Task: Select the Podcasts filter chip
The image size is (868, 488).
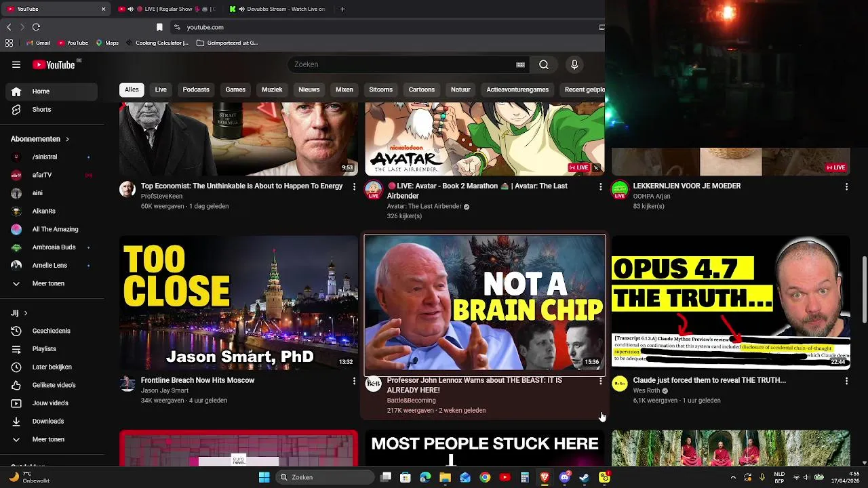Action: pyautogui.click(x=196, y=89)
